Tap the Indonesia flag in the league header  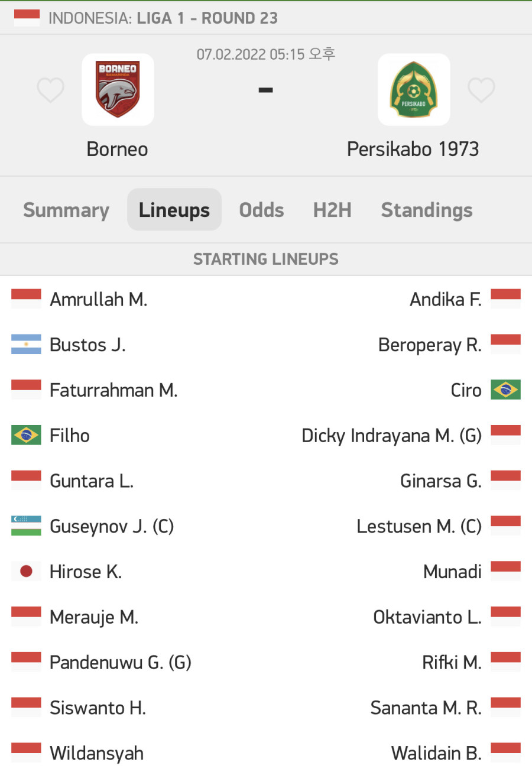point(27,18)
